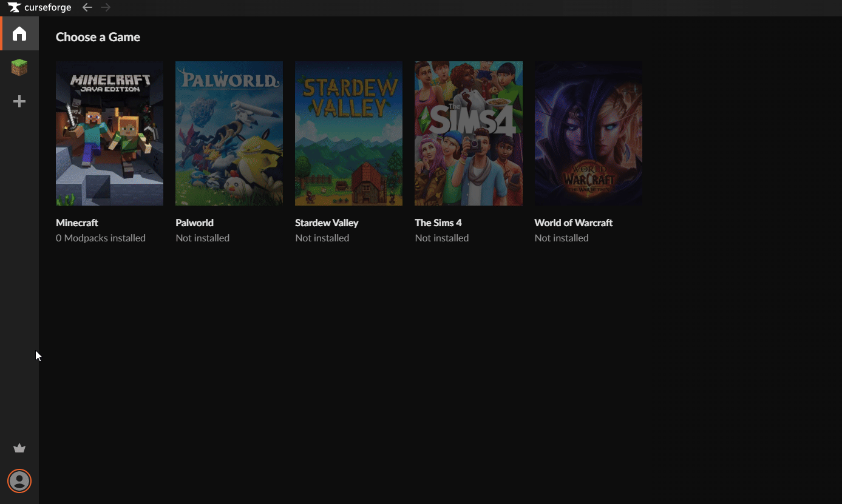This screenshot has width=842, height=504.
Task: Choose the Palworld game cover
Action: click(x=229, y=133)
